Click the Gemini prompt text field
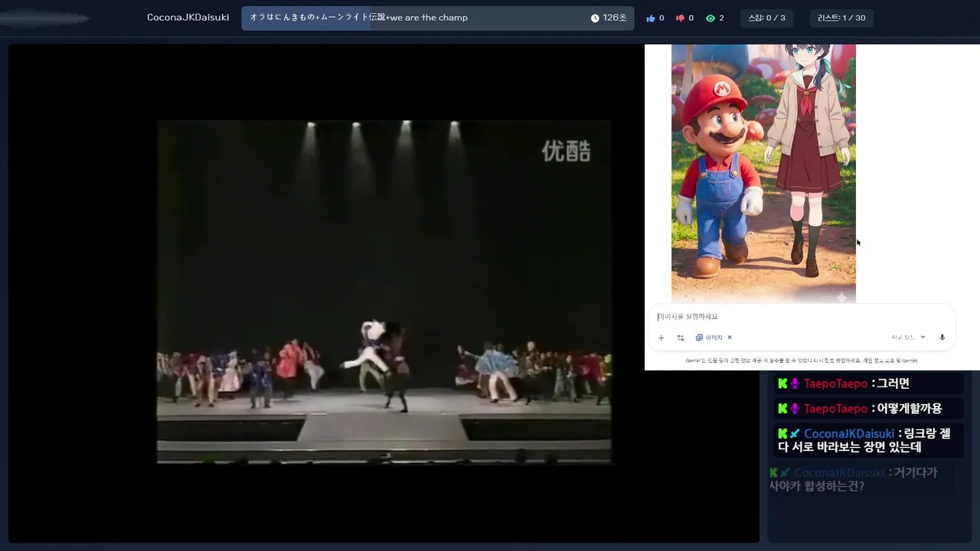The image size is (980, 551). 801,316
